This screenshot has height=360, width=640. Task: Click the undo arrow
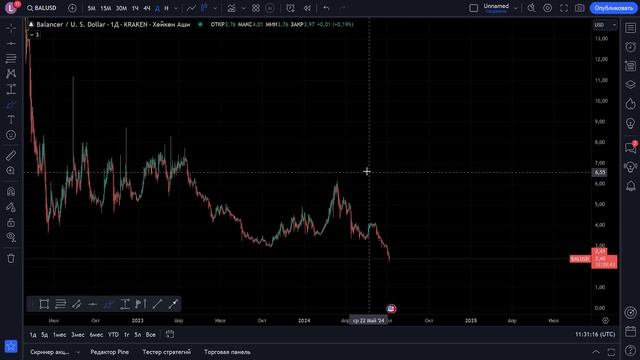tap(327, 8)
